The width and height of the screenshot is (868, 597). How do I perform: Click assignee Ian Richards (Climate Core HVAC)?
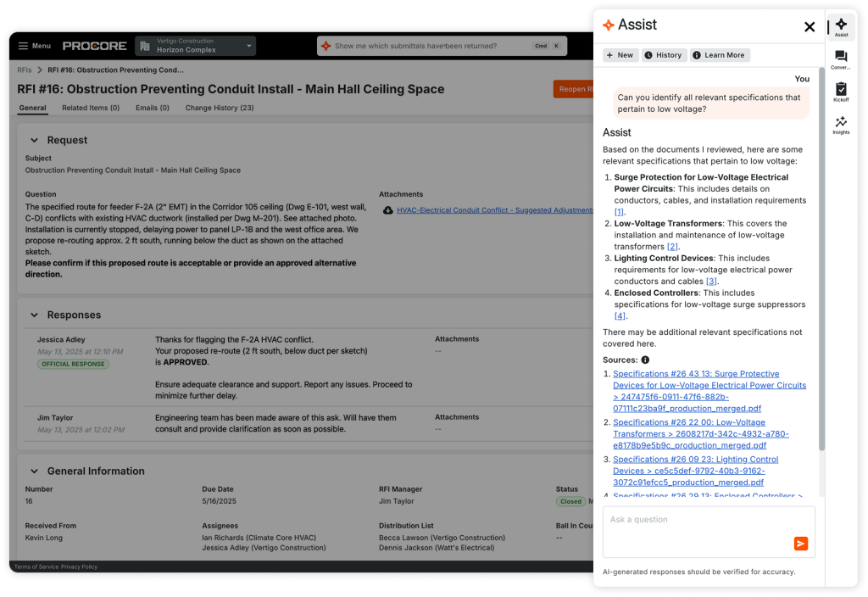259,538
